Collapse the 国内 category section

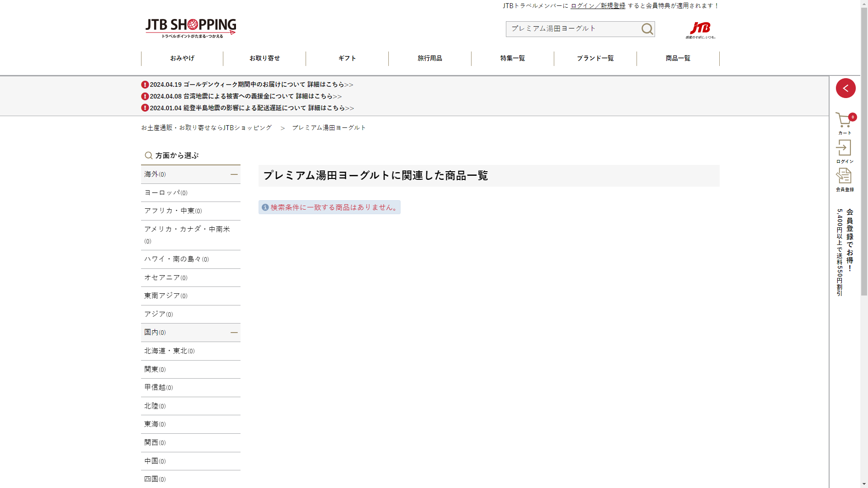click(234, 333)
